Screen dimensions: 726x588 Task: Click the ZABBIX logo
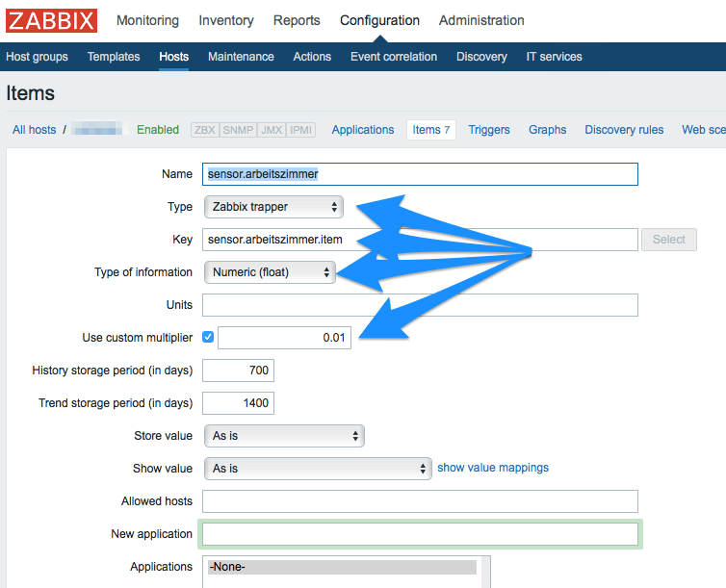click(x=51, y=21)
